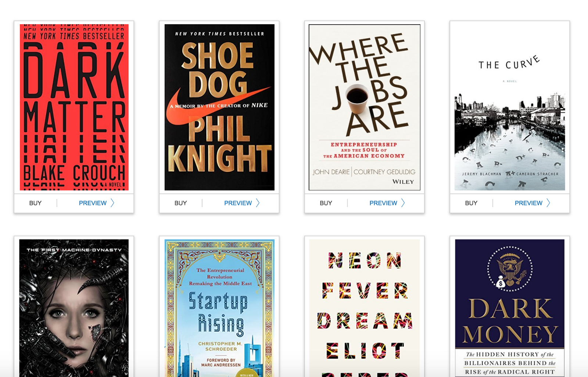Preview Where the Jobs Are
Viewport: 588px width, 377px height.
click(x=383, y=203)
